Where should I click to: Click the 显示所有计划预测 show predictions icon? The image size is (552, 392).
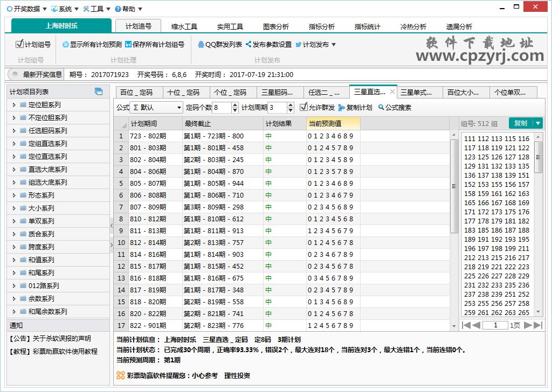click(x=65, y=46)
